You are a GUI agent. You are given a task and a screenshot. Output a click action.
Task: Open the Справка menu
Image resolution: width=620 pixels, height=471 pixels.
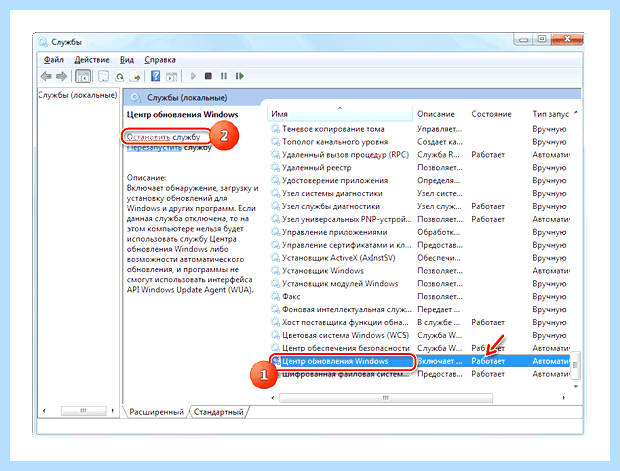coord(160,60)
